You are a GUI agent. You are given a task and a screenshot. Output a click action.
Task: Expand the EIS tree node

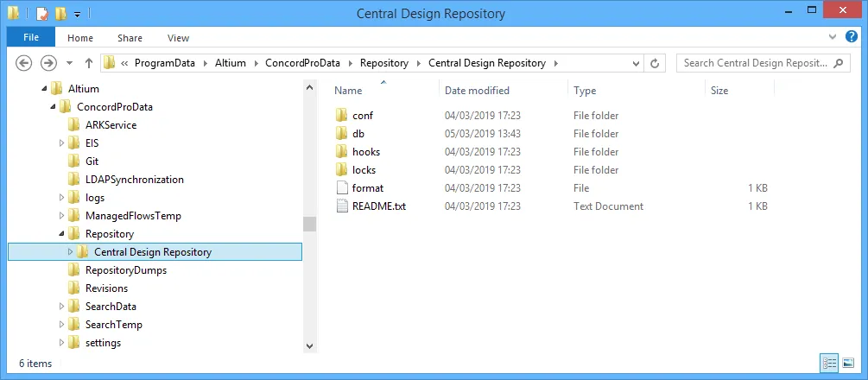[x=61, y=143]
